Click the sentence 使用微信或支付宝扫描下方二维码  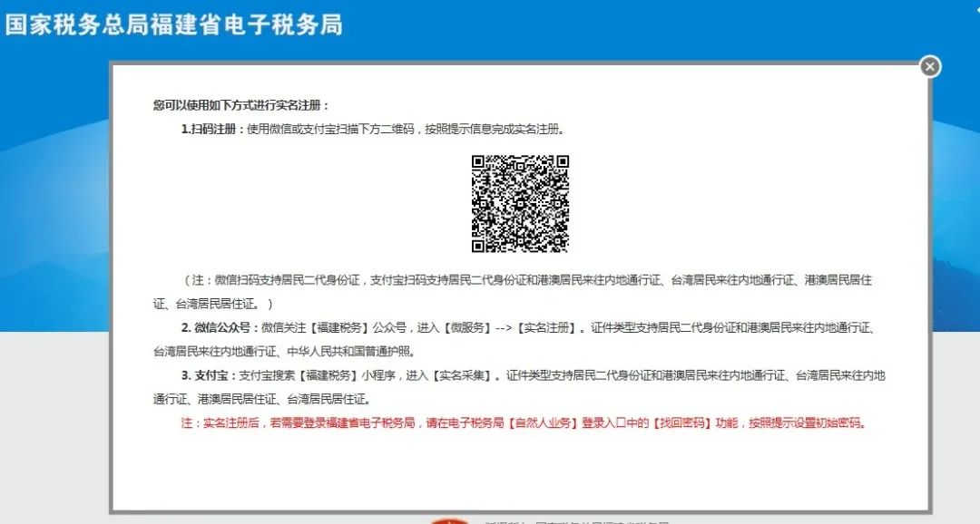[330, 130]
